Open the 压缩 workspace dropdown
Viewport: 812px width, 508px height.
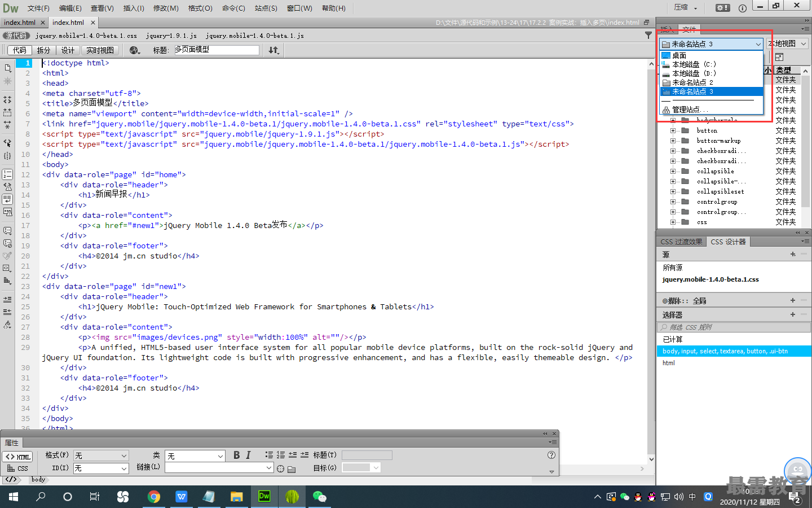pyautogui.click(x=686, y=8)
